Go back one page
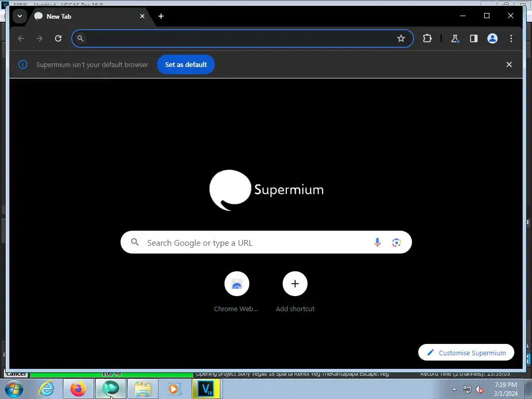 coord(21,38)
